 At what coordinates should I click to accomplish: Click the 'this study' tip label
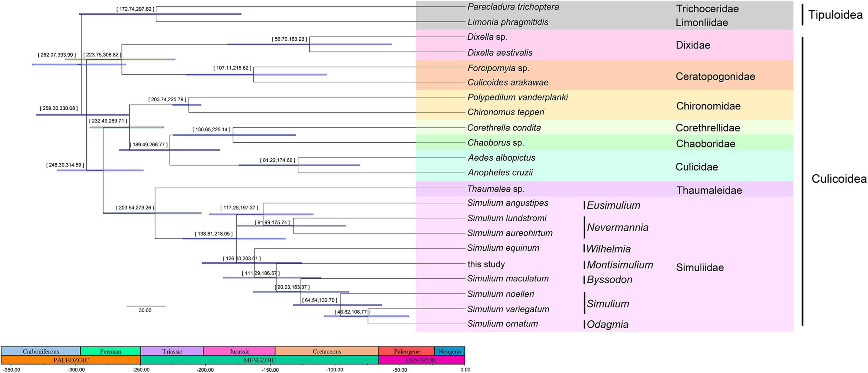(x=486, y=264)
